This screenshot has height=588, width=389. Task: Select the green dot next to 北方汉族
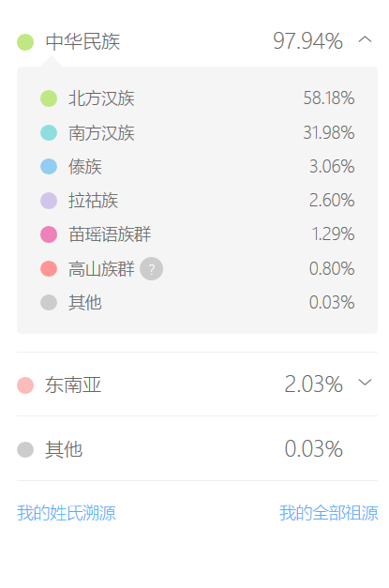coord(49,98)
